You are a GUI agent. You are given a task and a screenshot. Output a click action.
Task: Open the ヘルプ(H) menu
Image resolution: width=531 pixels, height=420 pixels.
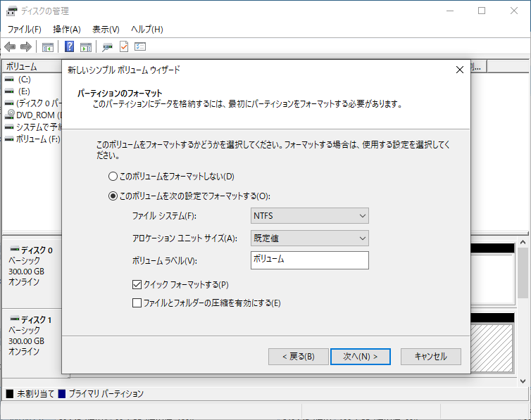click(x=147, y=30)
